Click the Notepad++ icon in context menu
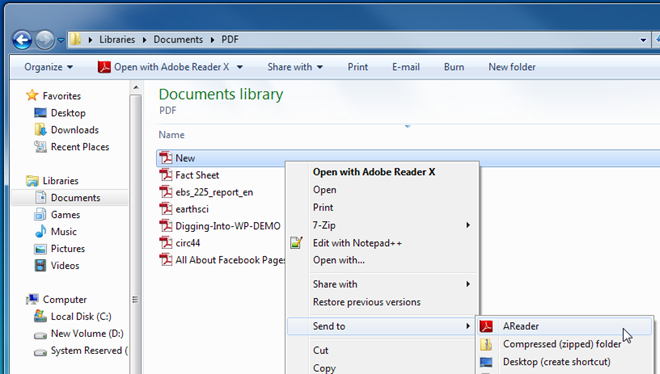 [296, 243]
